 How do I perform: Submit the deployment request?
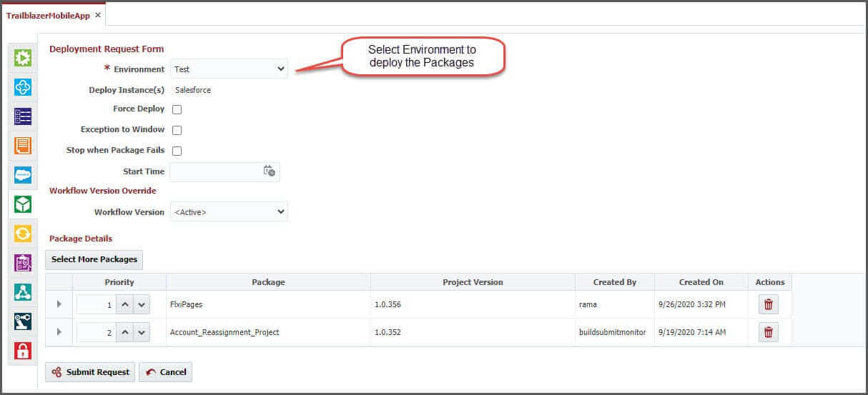point(90,372)
